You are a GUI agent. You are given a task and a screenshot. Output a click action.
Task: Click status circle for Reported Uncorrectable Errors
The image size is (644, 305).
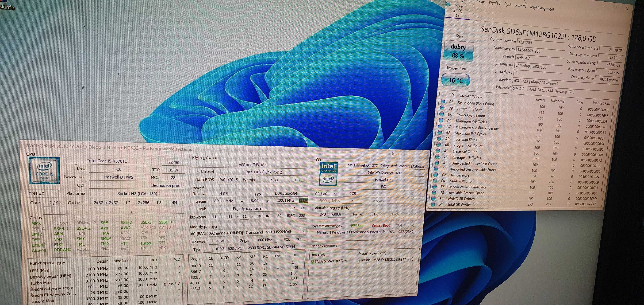click(x=436, y=169)
